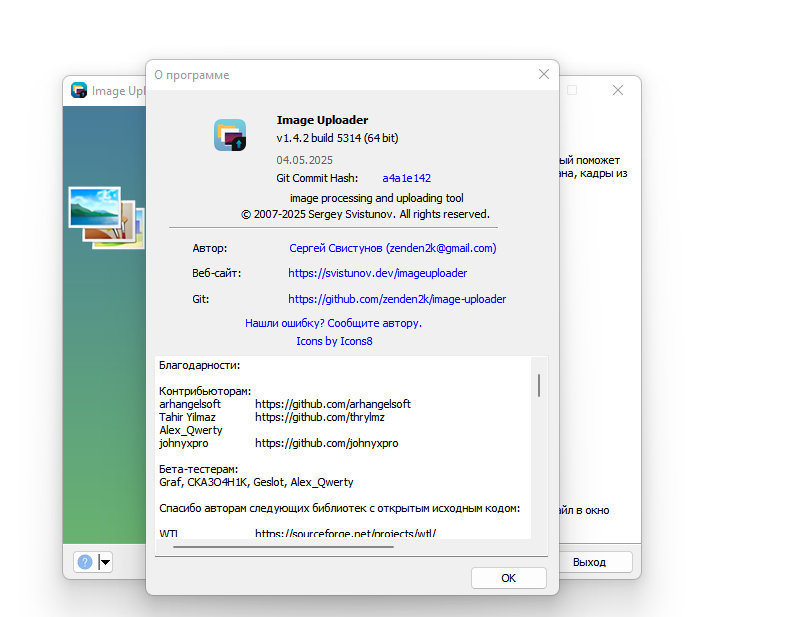791x617 pixels.
Task: Click the 04.05.2025 build date
Action: [x=304, y=160]
